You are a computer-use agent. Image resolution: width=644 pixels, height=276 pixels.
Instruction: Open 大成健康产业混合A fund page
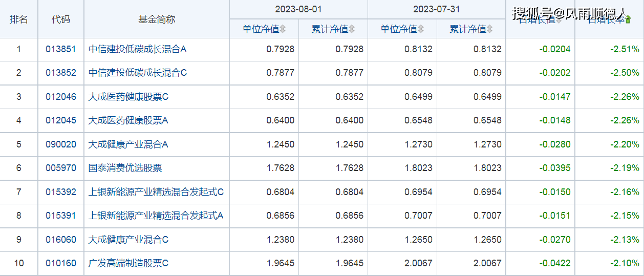pos(128,144)
